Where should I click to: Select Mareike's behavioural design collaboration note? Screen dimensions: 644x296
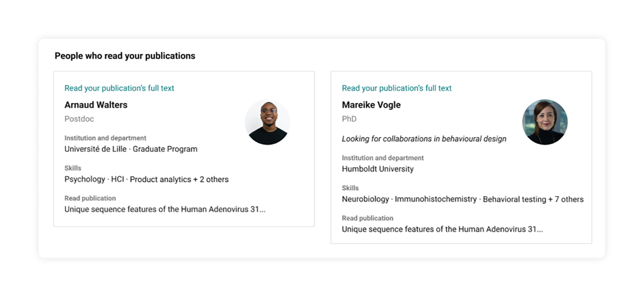click(x=424, y=139)
